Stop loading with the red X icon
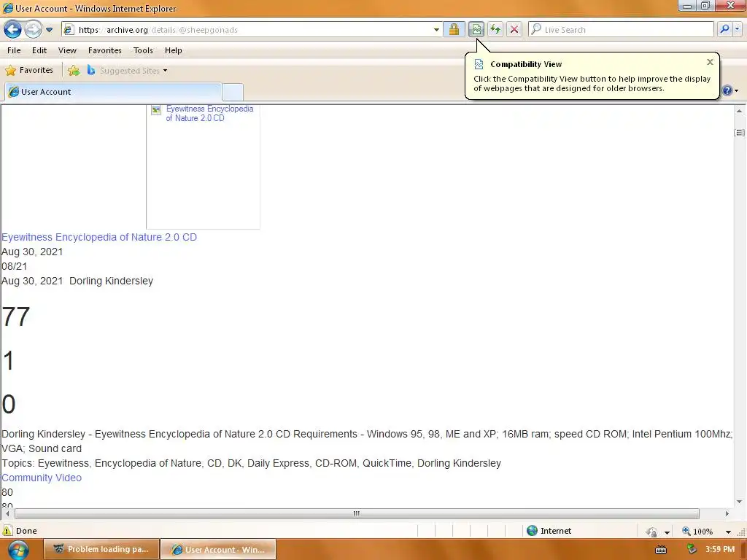The image size is (747, 560). click(x=514, y=29)
